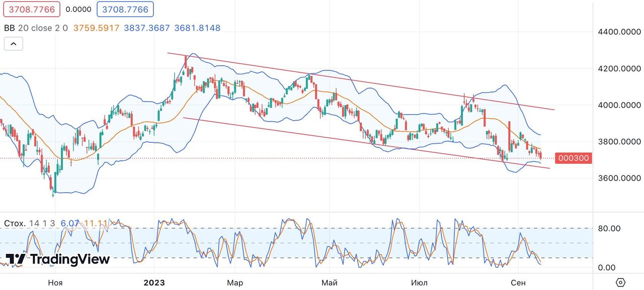Click the orange stochastic %D value 11.11
644x290 pixels.
click(x=95, y=223)
